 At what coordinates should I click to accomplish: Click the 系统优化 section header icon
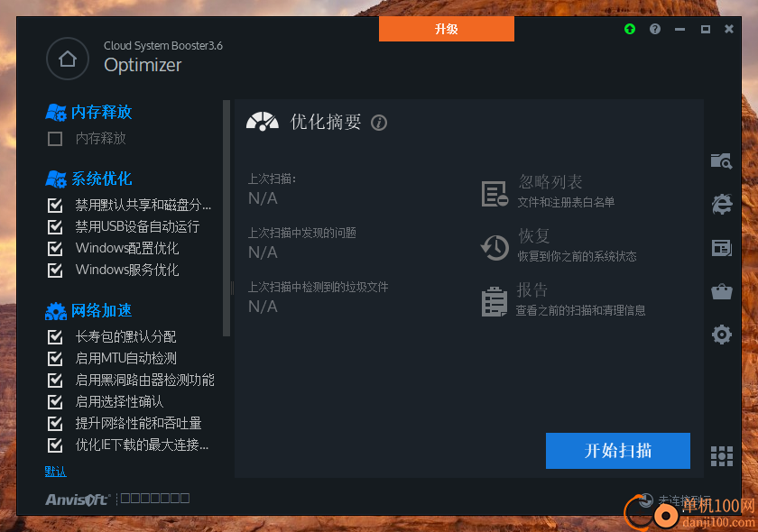coord(56,179)
